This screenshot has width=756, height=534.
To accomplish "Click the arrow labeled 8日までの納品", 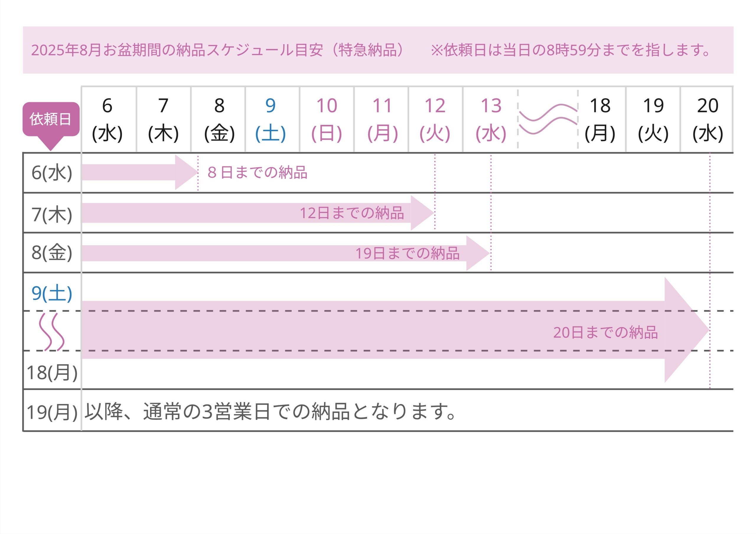I will pyautogui.click(x=140, y=172).
